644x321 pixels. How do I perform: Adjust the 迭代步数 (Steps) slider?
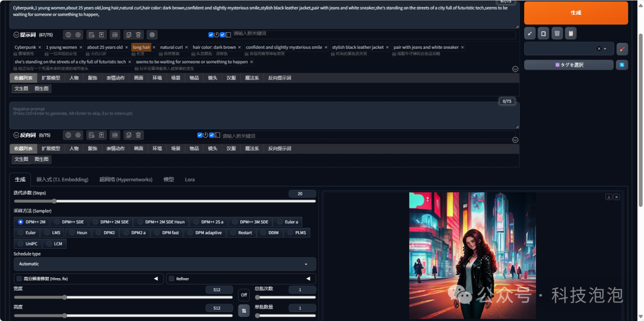point(165,201)
